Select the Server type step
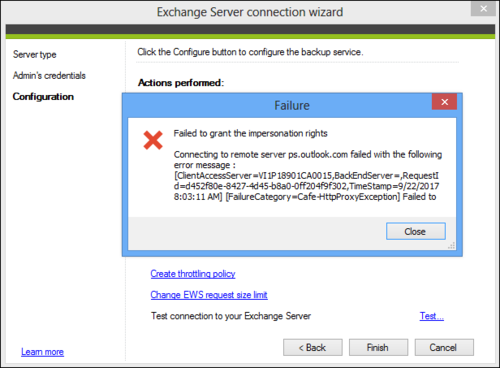The width and height of the screenshot is (500, 368). point(35,55)
